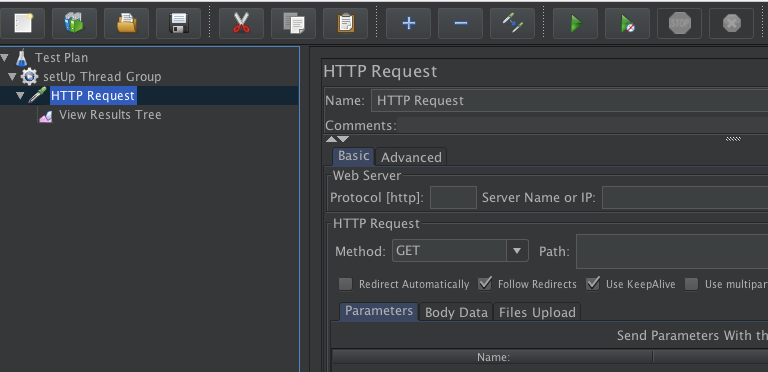
Task: Cut the selected element with scissors icon
Action: click(241, 23)
